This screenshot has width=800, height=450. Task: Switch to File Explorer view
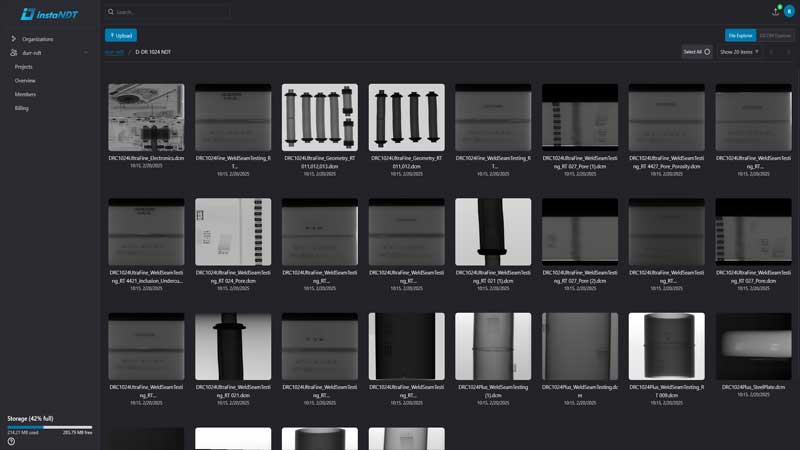click(740, 35)
